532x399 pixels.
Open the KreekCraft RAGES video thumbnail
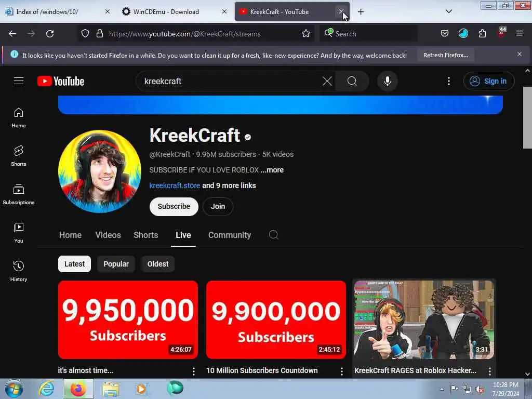click(424, 320)
